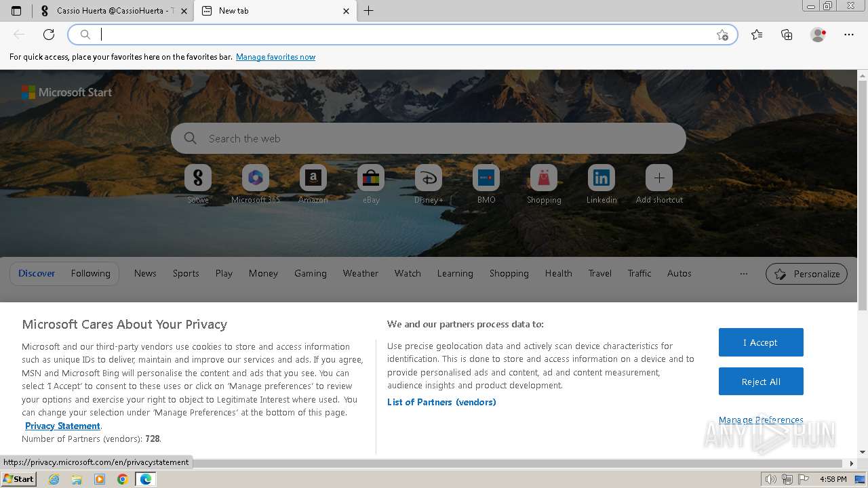The image size is (868, 488).
Task: Close the New tab tab
Action: (x=346, y=11)
